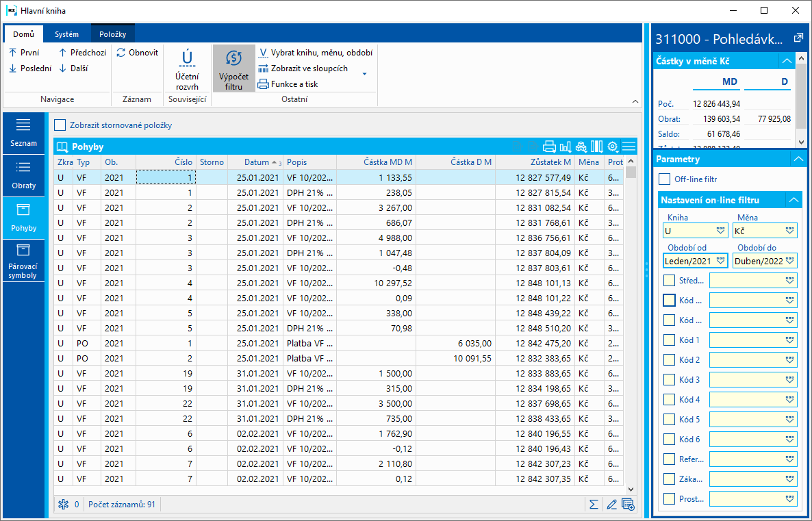Click the sum (Σ) icon in status bar
812x521 pixels.
(594, 505)
